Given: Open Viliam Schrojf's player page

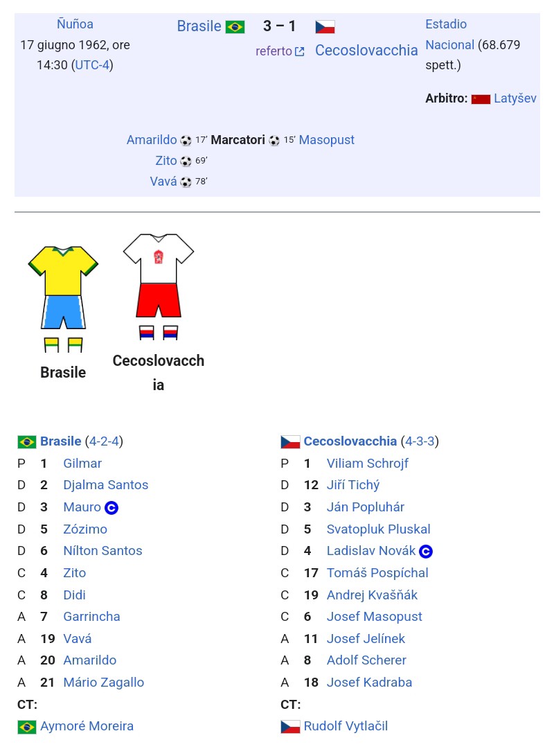Looking at the screenshot, I should [367, 464].
